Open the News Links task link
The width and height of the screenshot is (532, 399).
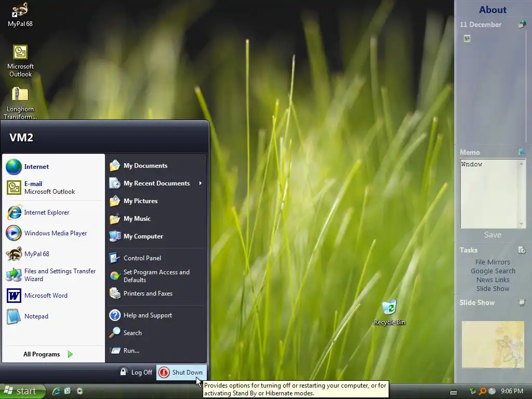pos(493,280)
